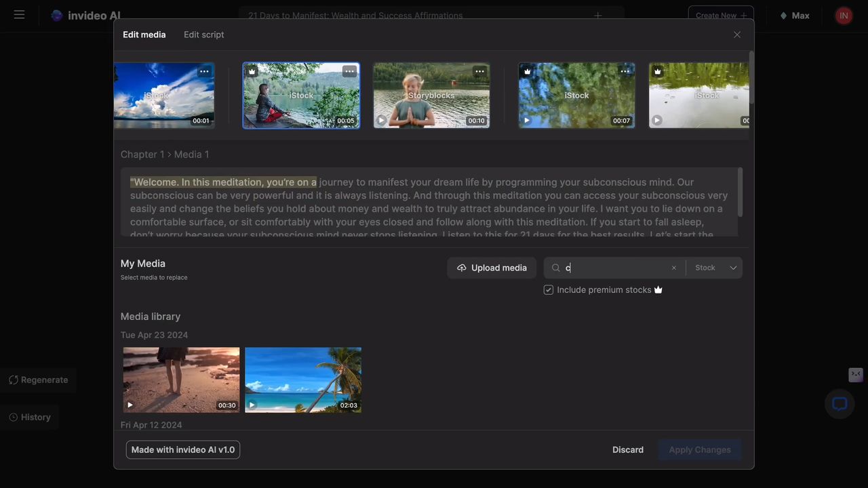The height and width of the screenshot is (488, 868).
Task: Click the Create New button
Action: click(x=721, y=16)
